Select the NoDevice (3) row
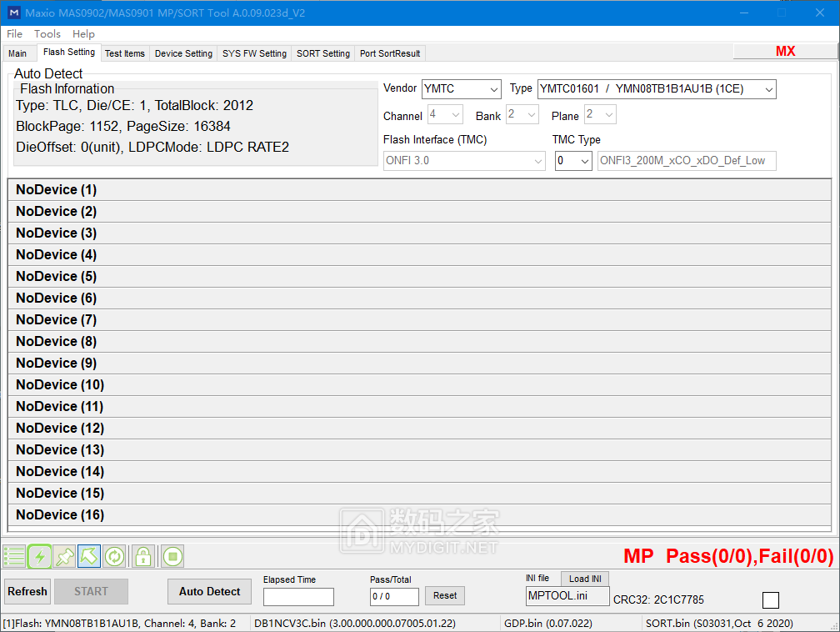This screenshot has height=632, width=840. click(419, 233)
